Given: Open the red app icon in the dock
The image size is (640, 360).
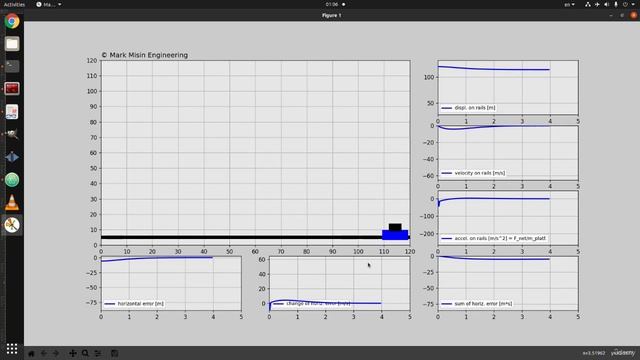Looking at the screenshot, I should [x=12, y=89].
